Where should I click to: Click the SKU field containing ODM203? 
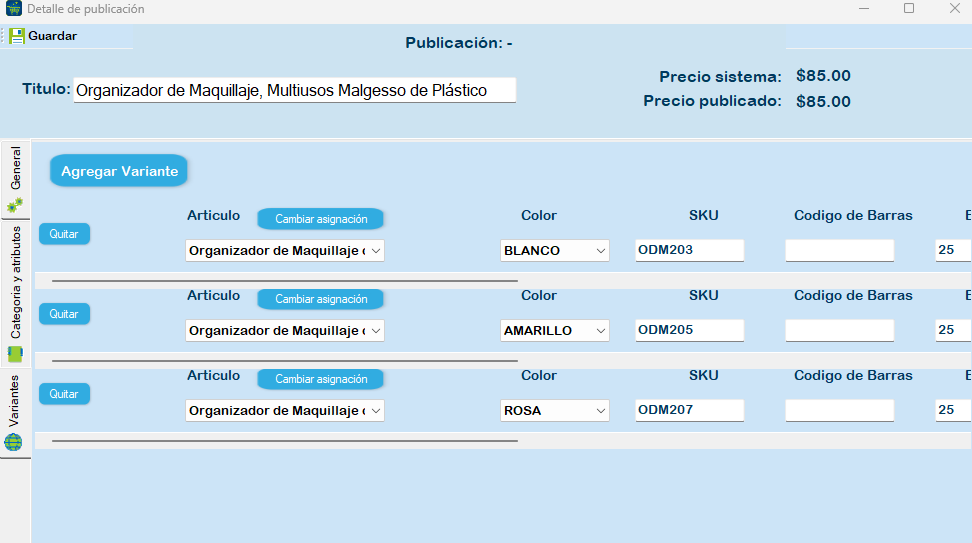tap(689, 250)
